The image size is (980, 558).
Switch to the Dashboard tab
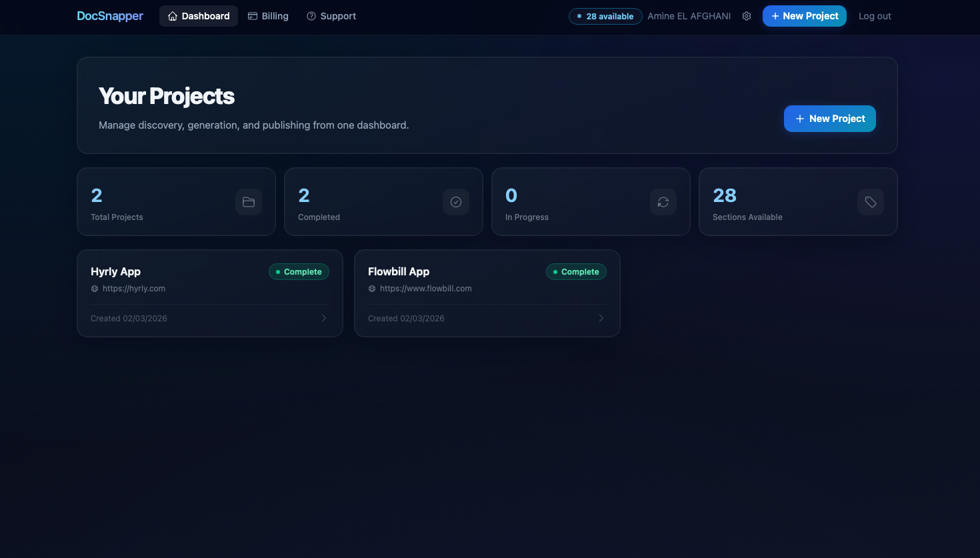(x=198, y=16)
